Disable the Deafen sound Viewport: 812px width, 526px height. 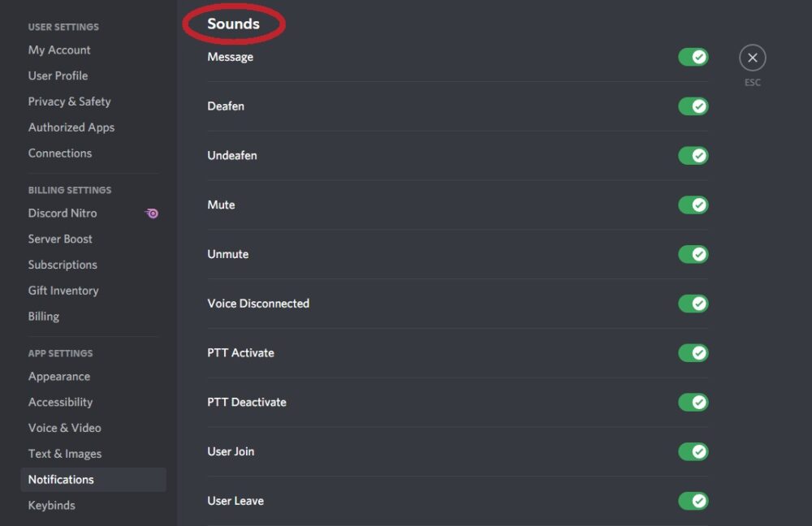[x=693, y=106]
